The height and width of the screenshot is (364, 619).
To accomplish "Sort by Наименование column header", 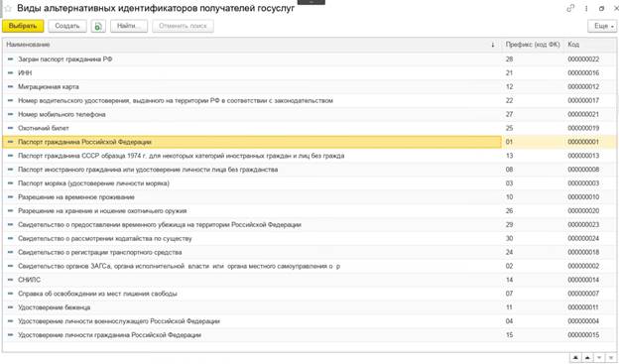I will pos(252,45).
